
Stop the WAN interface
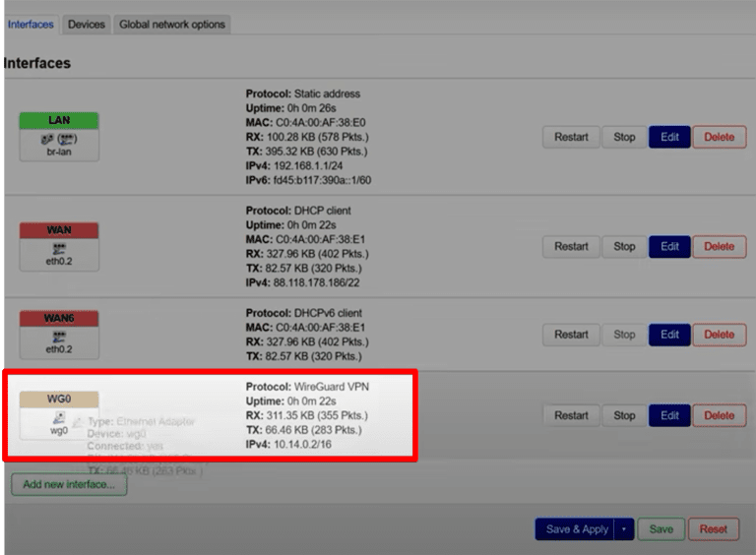[x=624, y=247]
